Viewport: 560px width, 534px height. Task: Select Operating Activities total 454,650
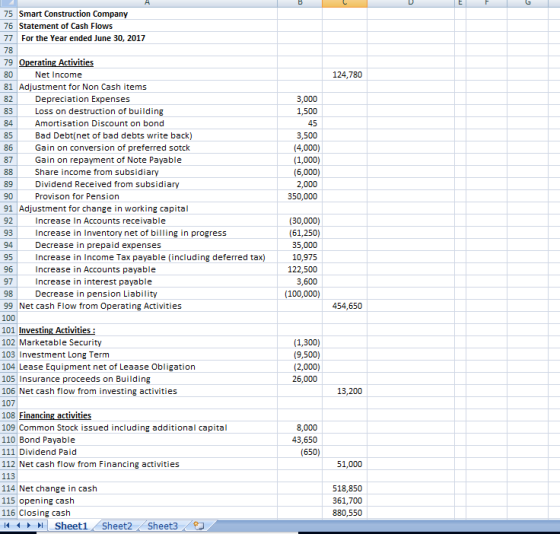click(x=345, y=306)
